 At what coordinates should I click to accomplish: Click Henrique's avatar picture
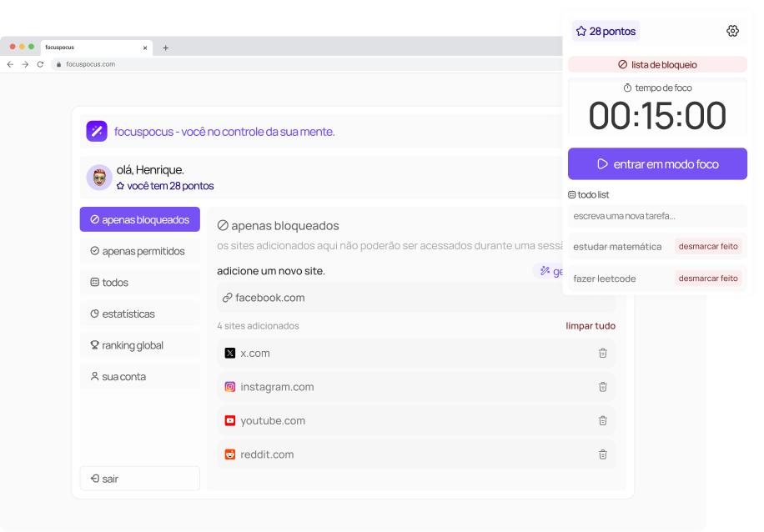99,178
